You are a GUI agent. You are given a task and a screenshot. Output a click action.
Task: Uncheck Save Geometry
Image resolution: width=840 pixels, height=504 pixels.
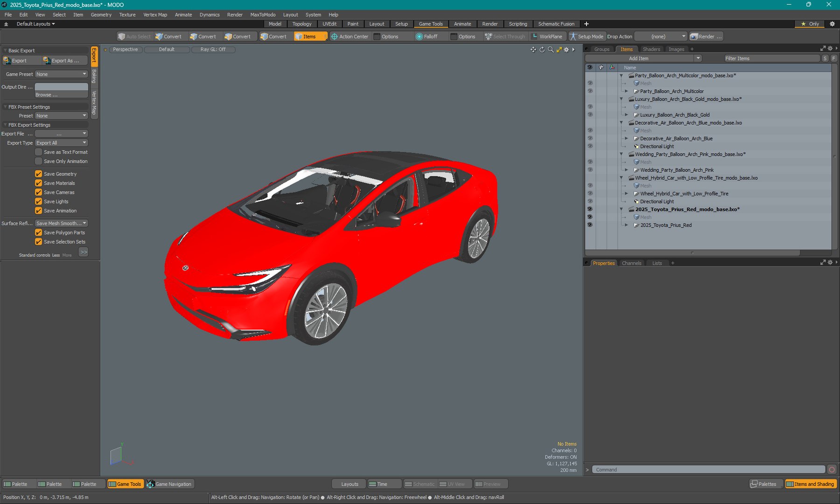[39, 174]
